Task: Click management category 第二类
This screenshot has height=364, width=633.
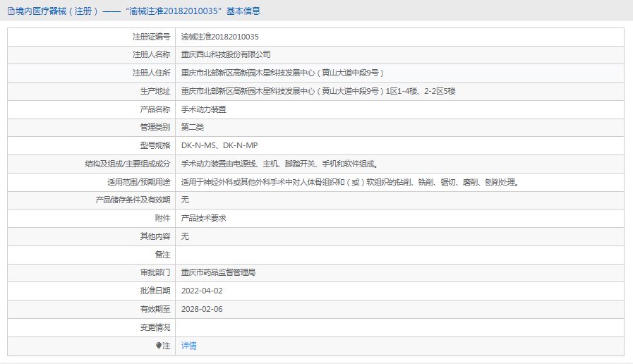Action: [193, 127]
